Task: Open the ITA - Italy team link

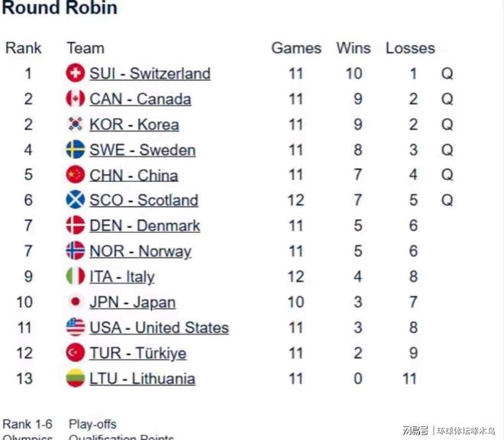Action: point(122,277)
